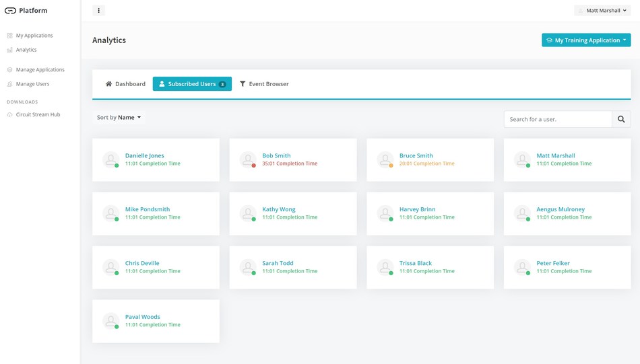Image resolution: width=640 pixels, height=364 pixels.
Task: Expand the Sort by Name dropdown
Action: click(119, 118)
